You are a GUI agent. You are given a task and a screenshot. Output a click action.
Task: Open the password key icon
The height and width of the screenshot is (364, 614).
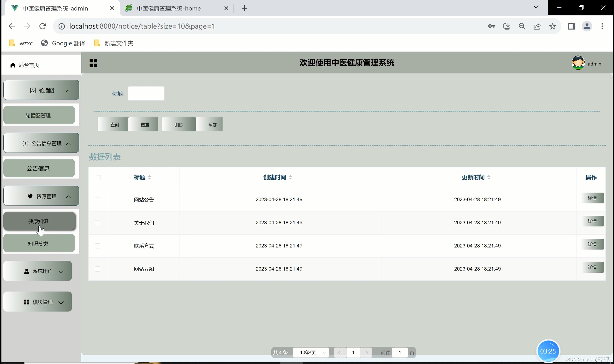pos(491,26)
